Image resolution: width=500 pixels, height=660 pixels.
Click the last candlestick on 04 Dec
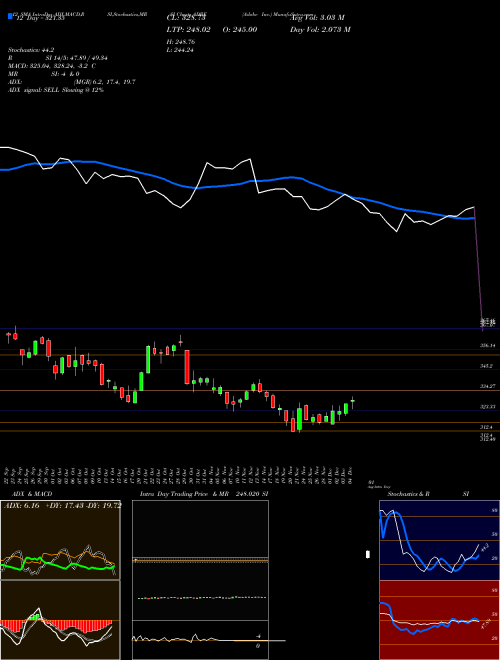tap(353, 402)
